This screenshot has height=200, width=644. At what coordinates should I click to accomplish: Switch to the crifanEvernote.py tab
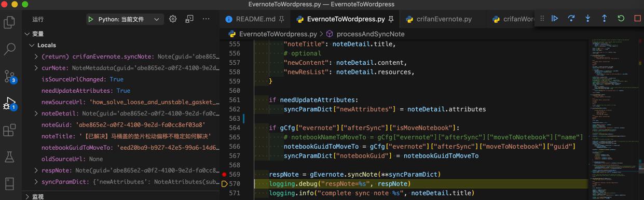point(444,19)
